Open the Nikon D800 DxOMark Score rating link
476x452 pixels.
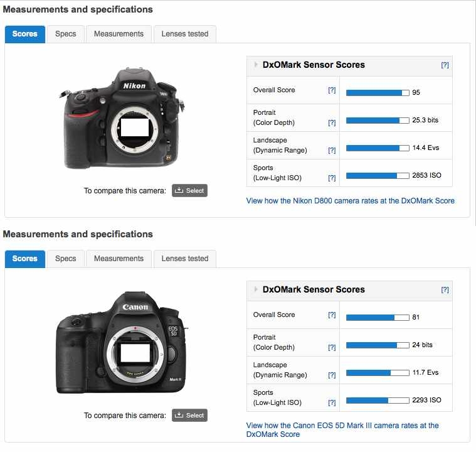pyautogui.click(x=350, y=201)
